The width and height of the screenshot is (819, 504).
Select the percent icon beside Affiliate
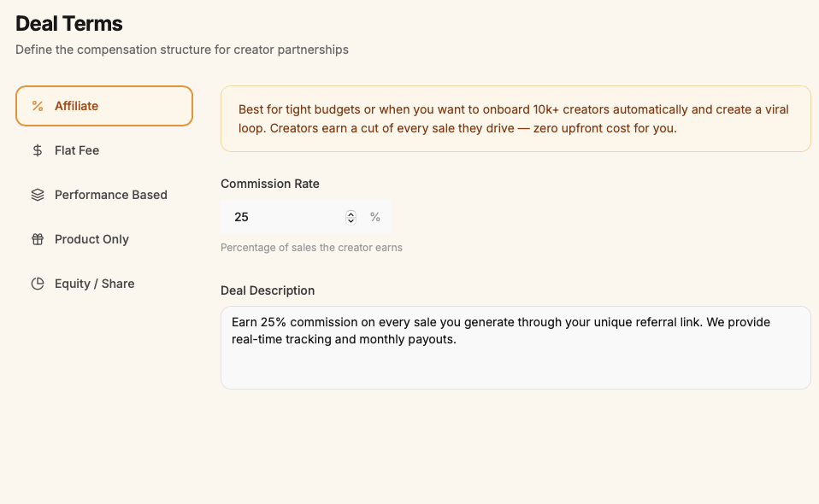(x=37, y=106)
